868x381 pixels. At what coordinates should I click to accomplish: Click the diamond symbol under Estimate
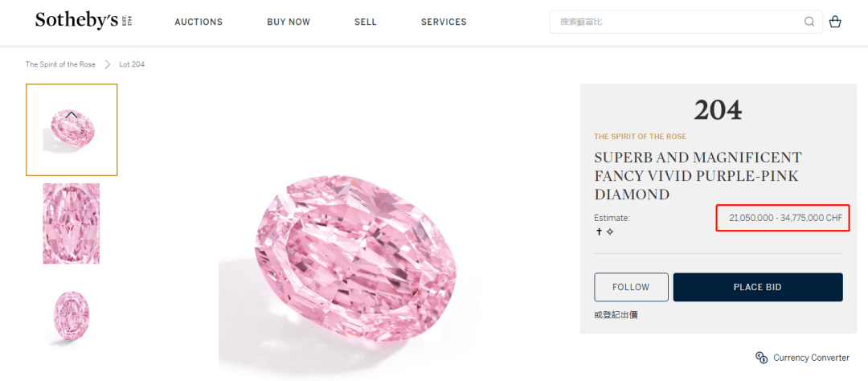click(610, 231)
